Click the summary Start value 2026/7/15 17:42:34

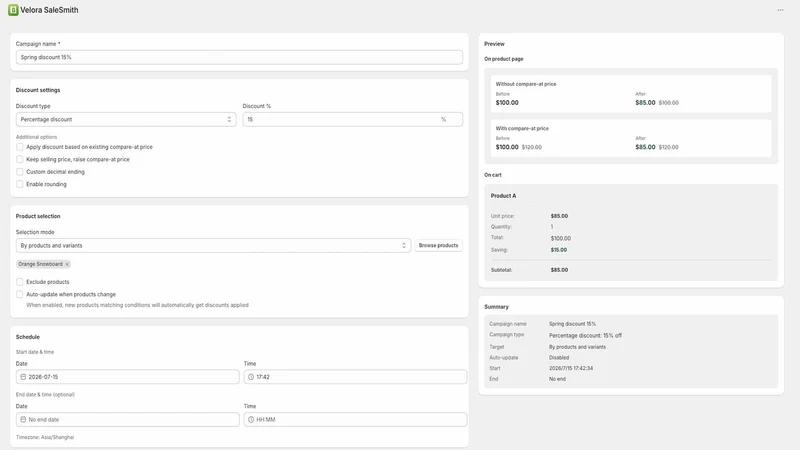571,368
